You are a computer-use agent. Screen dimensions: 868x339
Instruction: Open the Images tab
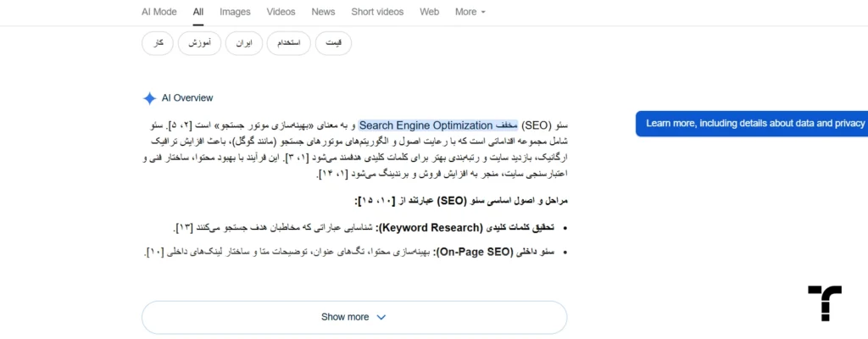235,12
